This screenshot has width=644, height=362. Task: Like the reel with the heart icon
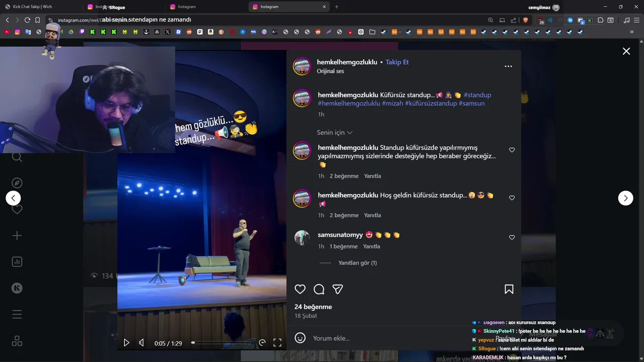(x=300, y=289)
